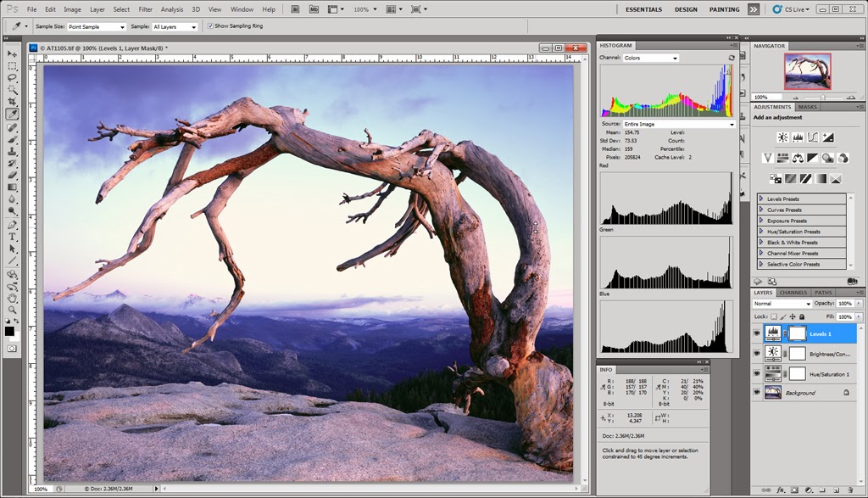
Task: Select the Crop tool
Action: (13, 102)
